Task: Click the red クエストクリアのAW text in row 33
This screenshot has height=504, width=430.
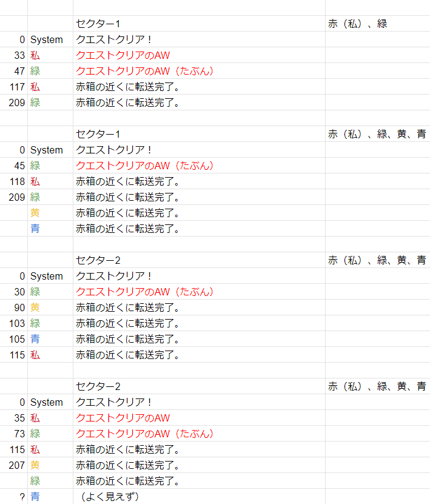Action: [x=123, y=55]
